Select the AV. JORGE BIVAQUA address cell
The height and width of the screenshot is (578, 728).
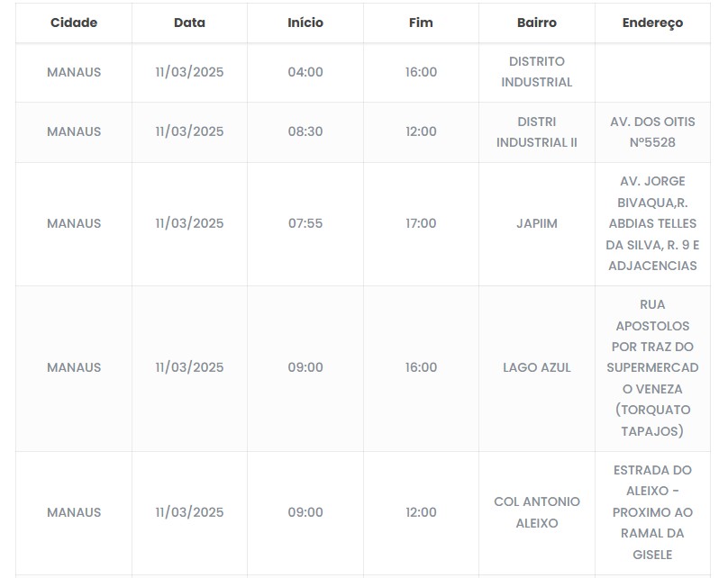(x=652, y=223)
